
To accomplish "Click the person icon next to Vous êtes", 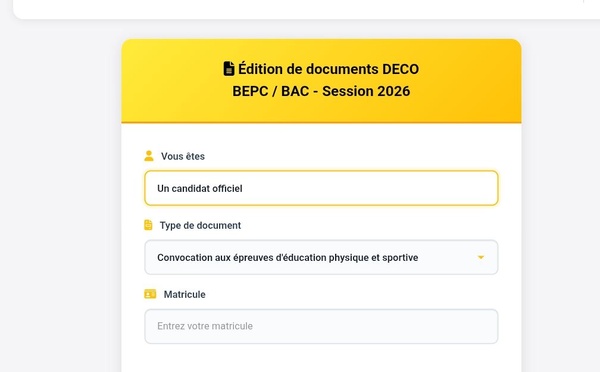I will click(149, 156).
